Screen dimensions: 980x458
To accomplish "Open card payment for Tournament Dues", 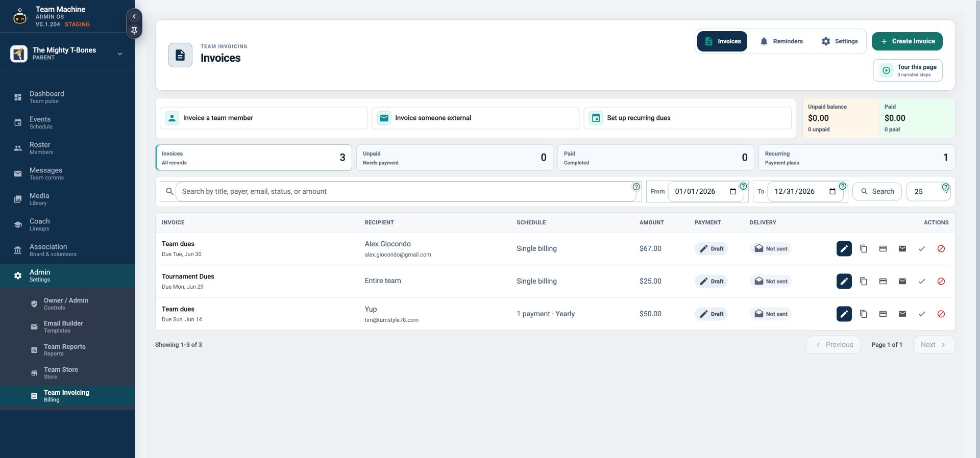I will click(883, 281).
